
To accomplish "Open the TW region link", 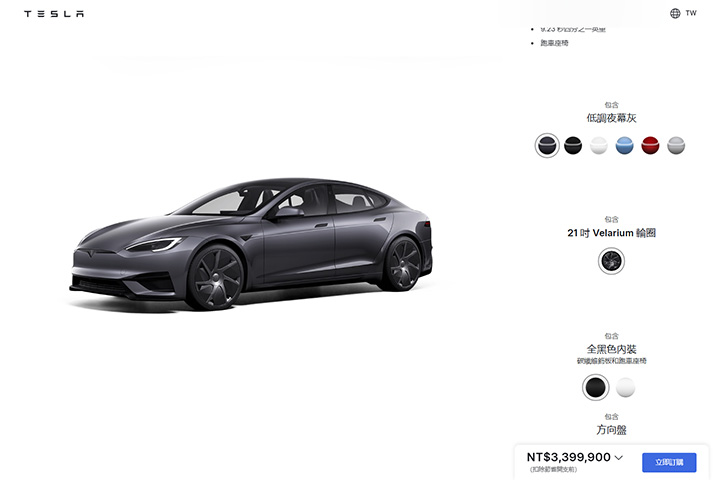I will (x=691, y=13).
